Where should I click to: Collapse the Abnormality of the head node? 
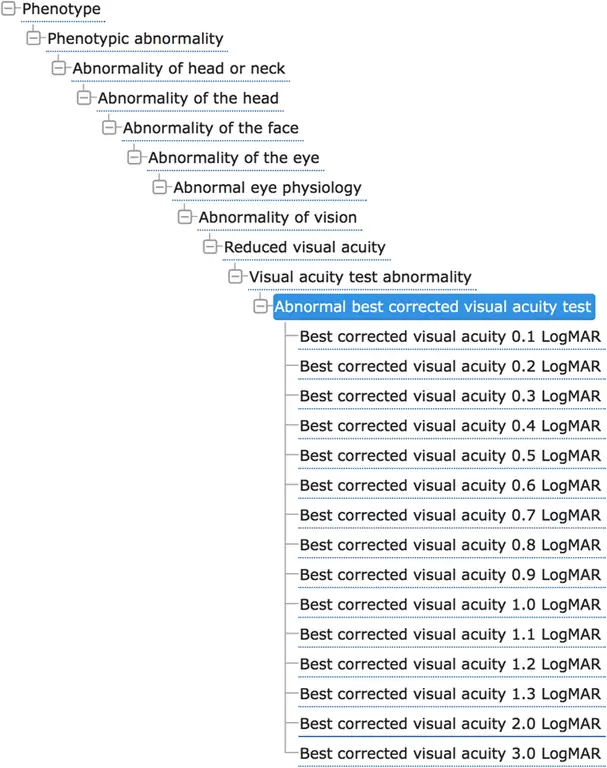84,98
